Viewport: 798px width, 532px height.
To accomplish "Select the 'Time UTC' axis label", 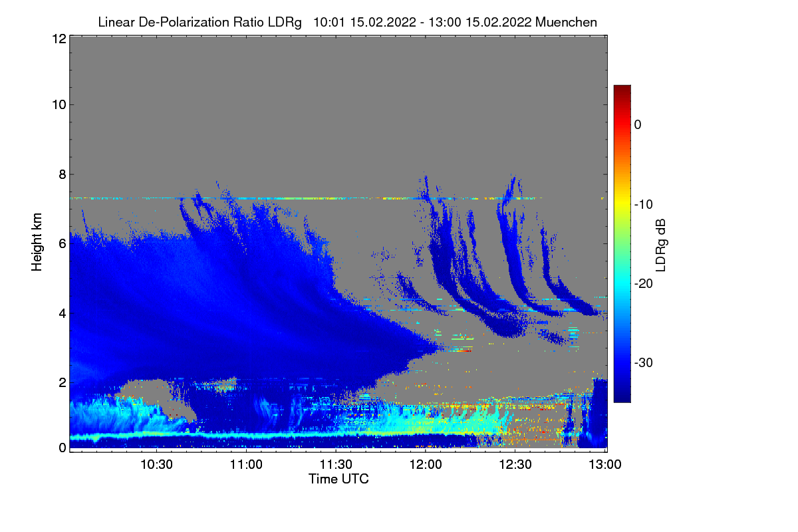I will [338, 479].
